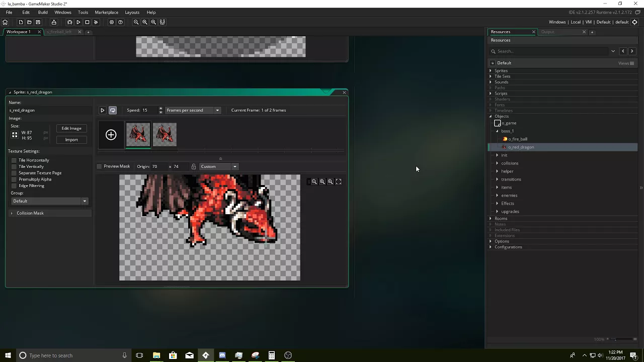Zoom out the workspace from toolbar

136,22
